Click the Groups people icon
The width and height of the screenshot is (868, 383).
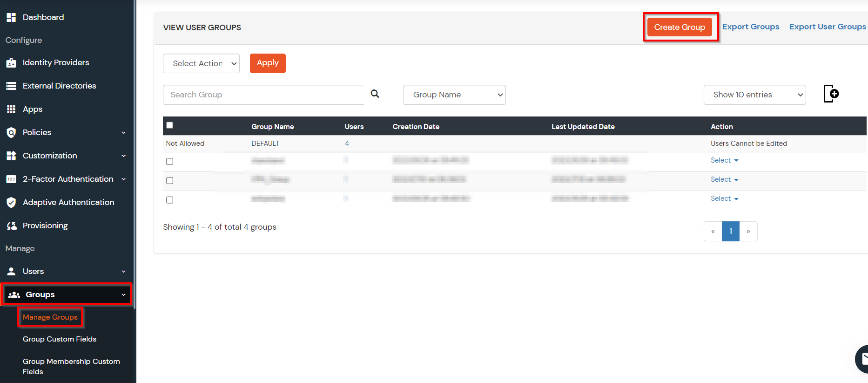tap(14, 294)
